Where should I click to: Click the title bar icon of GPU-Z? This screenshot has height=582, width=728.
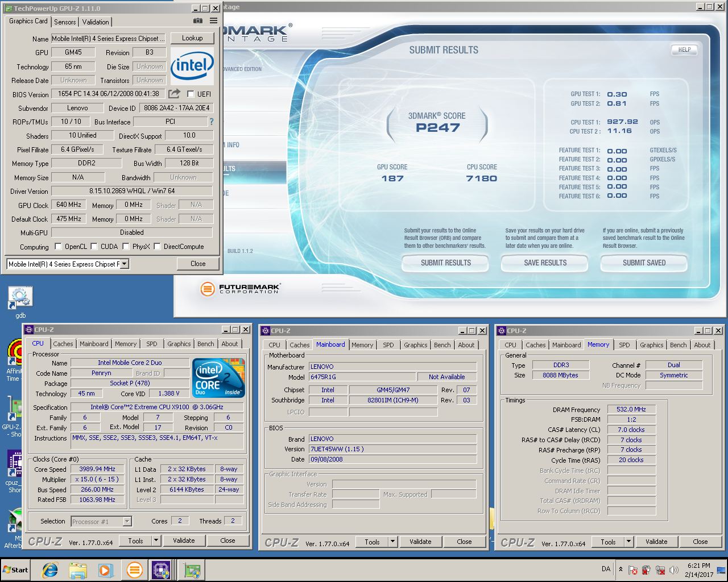pyautogui.click(x=9, y=9)
